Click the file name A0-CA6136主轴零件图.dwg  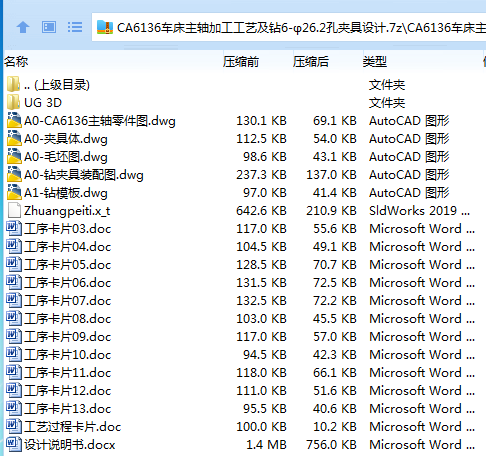(100, 121)
